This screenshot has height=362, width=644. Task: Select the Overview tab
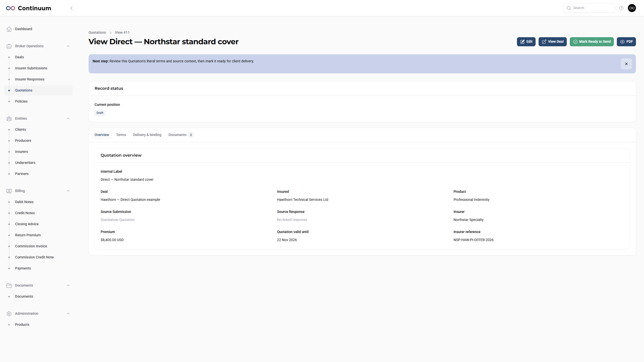pyautogui.click(x=102, y=135)
